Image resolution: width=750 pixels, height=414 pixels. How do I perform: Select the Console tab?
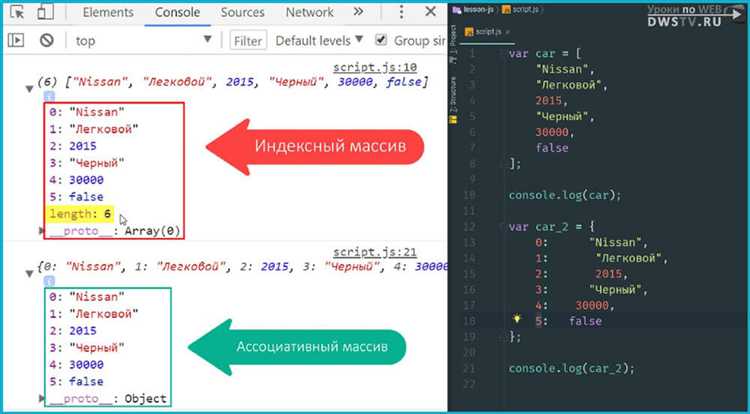177,12
